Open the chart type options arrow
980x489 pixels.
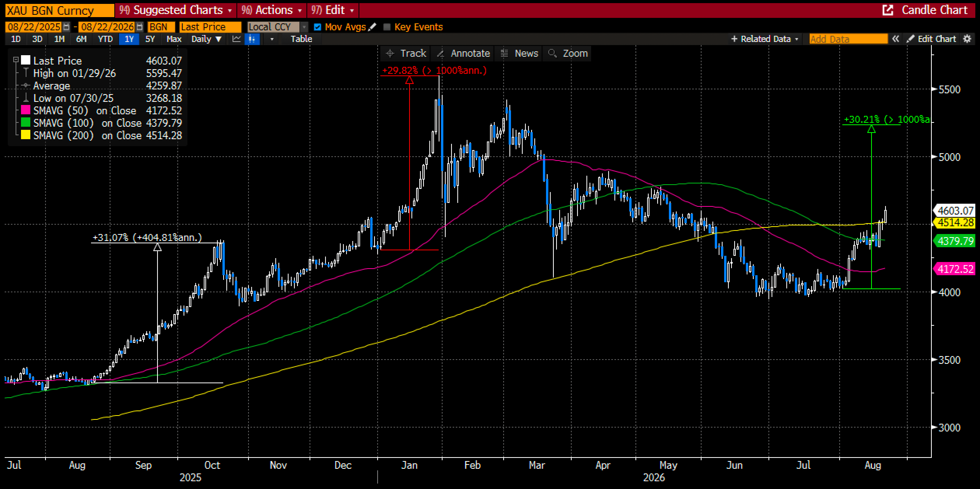[272, 39]
